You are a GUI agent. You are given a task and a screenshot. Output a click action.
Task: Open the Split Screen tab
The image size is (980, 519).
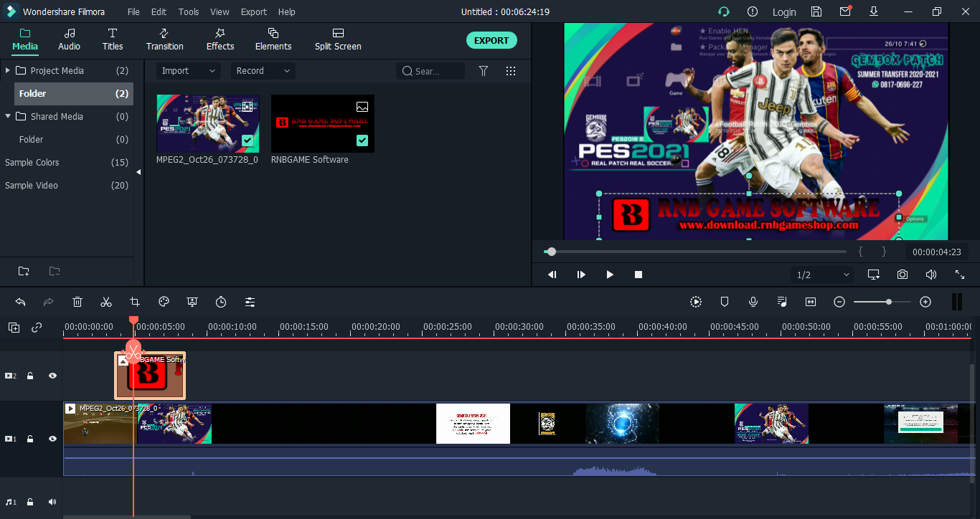click(x=338, y=39)
